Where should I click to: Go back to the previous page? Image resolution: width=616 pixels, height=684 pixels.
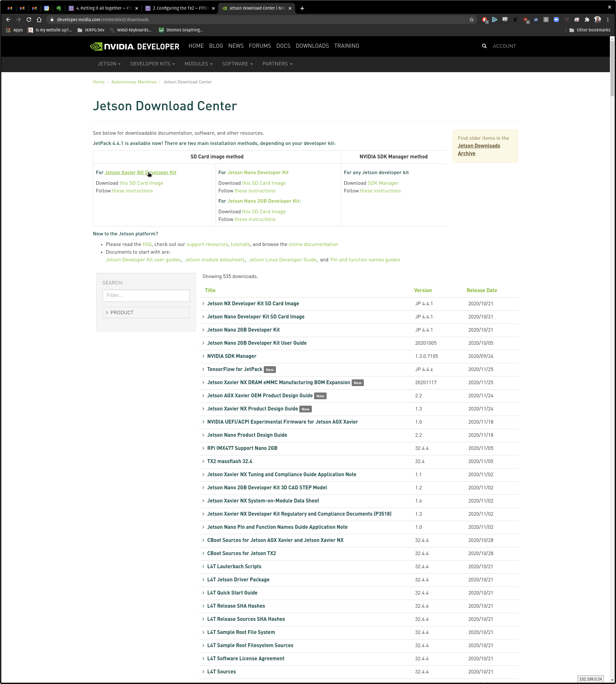8,20
